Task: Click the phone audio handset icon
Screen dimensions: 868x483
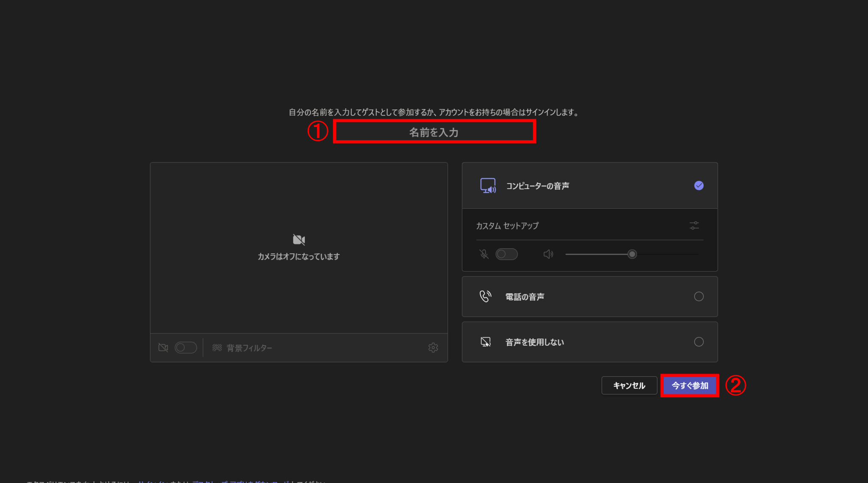Action: click(485, 296)
